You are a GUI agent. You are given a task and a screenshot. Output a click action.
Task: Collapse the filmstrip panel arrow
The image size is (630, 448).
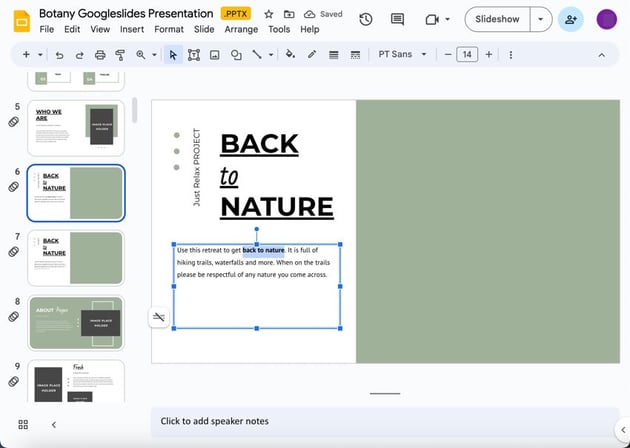tap(53, 424)
